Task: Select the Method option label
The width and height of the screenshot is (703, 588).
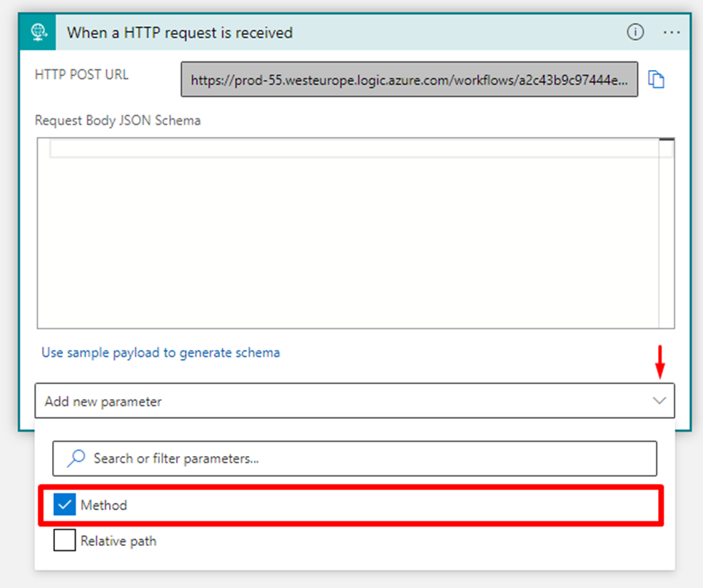Action: coord(103,505)
